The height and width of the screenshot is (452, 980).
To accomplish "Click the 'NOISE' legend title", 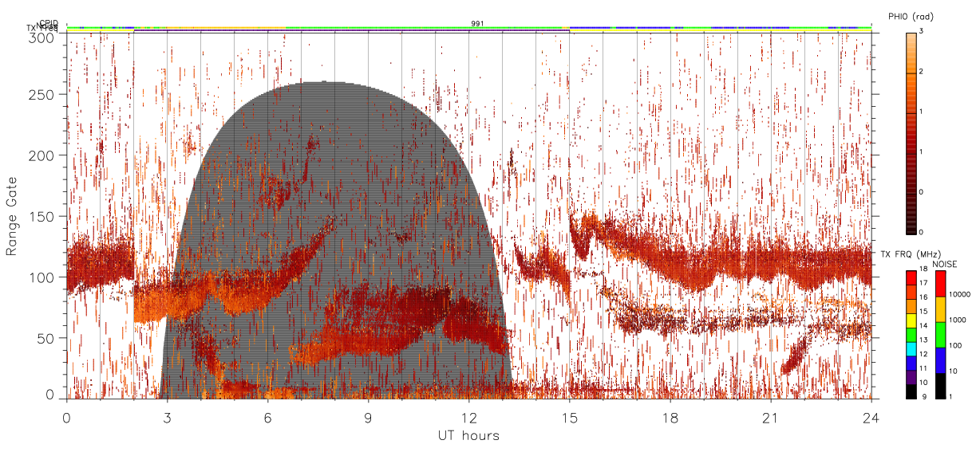I will (x=945, y=264).
